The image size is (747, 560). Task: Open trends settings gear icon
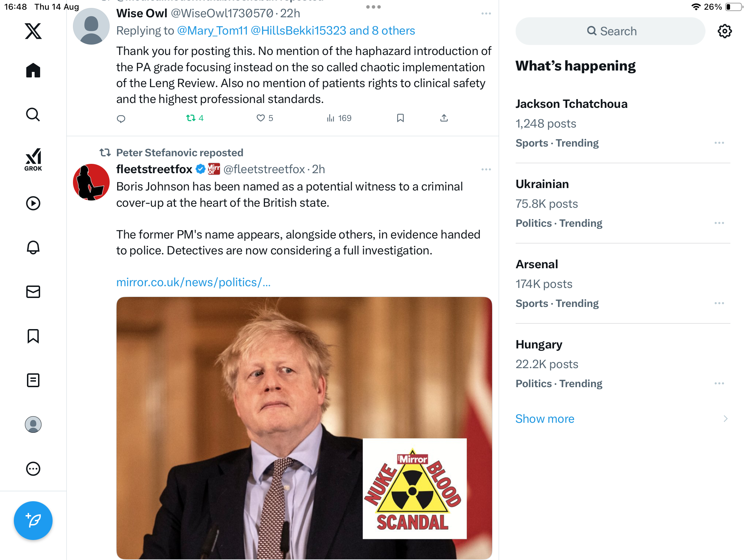coord(725,31)
